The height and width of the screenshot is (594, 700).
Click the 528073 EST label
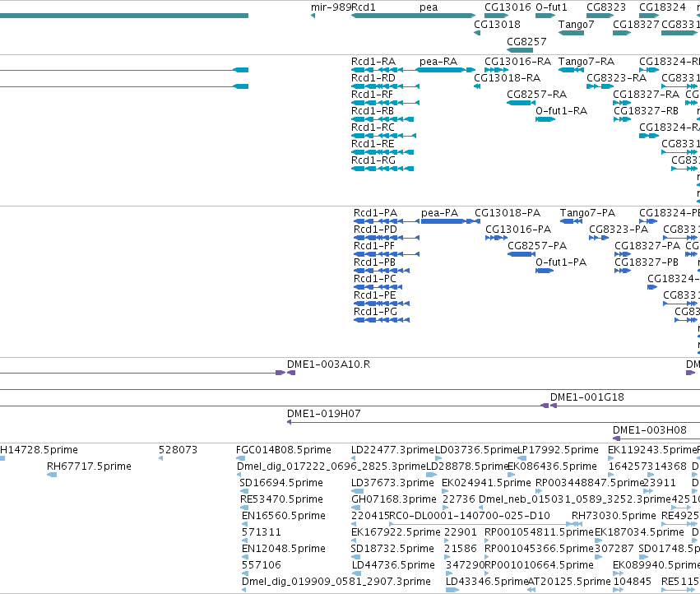[178, 450]
